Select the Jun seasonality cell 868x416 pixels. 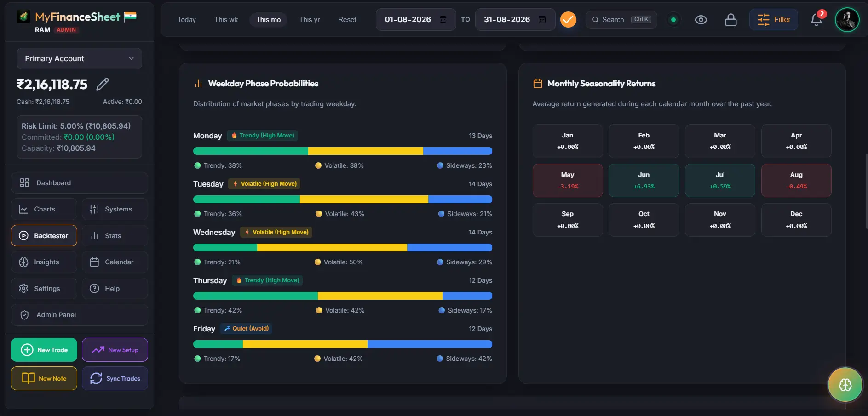pyautogui.click(x=644, y=180)
